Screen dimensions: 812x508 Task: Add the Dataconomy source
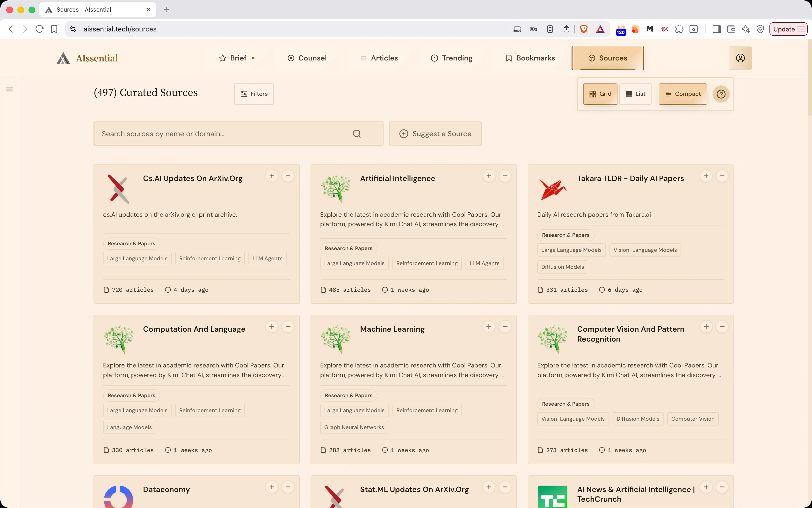pyautogui.click(x=272, y=487)
